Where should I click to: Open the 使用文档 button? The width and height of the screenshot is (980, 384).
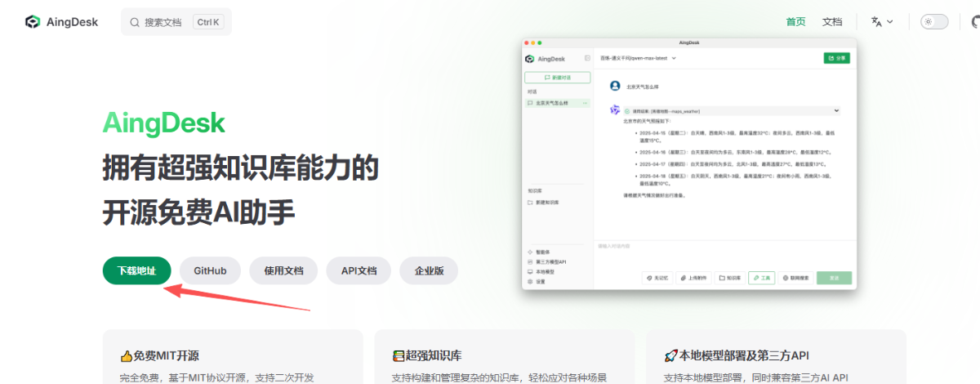(x=283, y=270)
